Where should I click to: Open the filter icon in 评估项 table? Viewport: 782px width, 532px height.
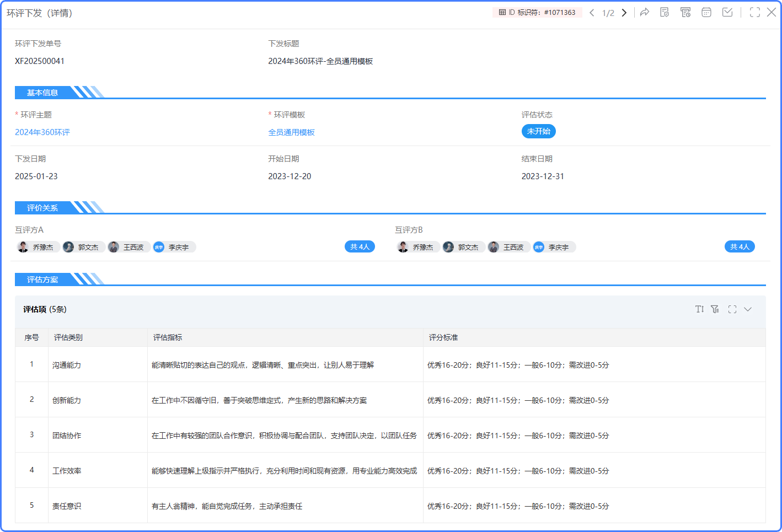tap(715, 309)
